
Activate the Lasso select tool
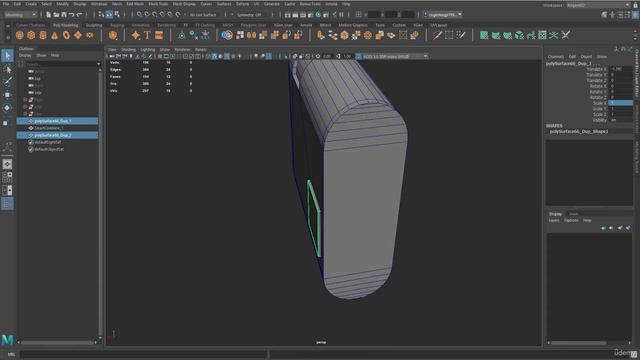pos(7,69)
